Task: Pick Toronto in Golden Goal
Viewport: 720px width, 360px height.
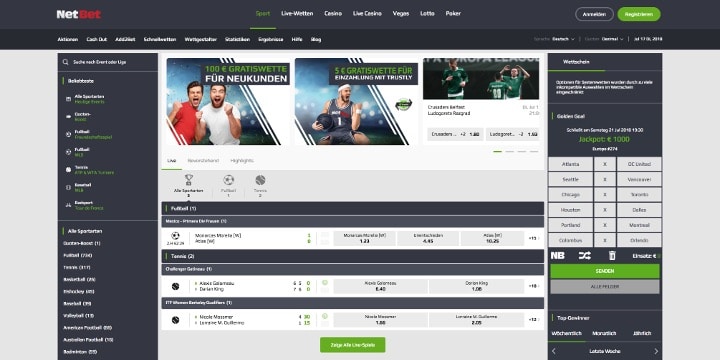Action: click(x=639, y=195)
